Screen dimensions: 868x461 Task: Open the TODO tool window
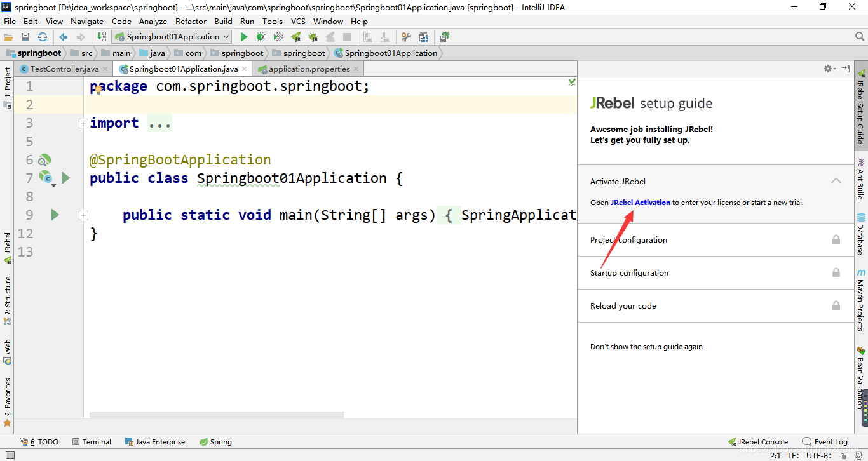39,442
